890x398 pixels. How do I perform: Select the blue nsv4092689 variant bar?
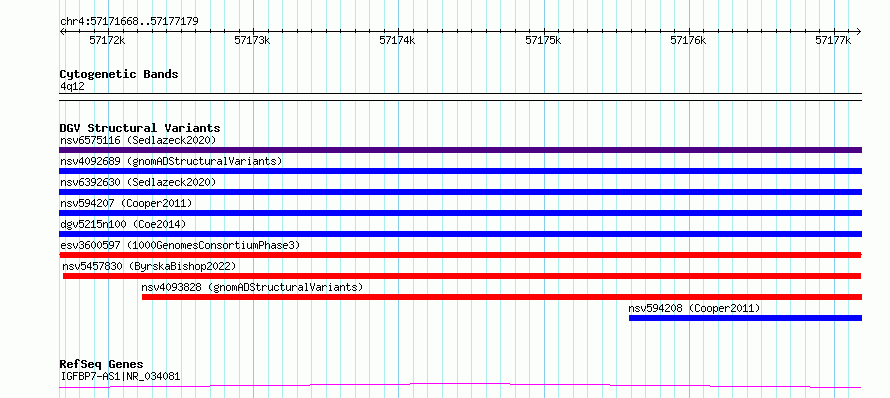tap(460, 171)
